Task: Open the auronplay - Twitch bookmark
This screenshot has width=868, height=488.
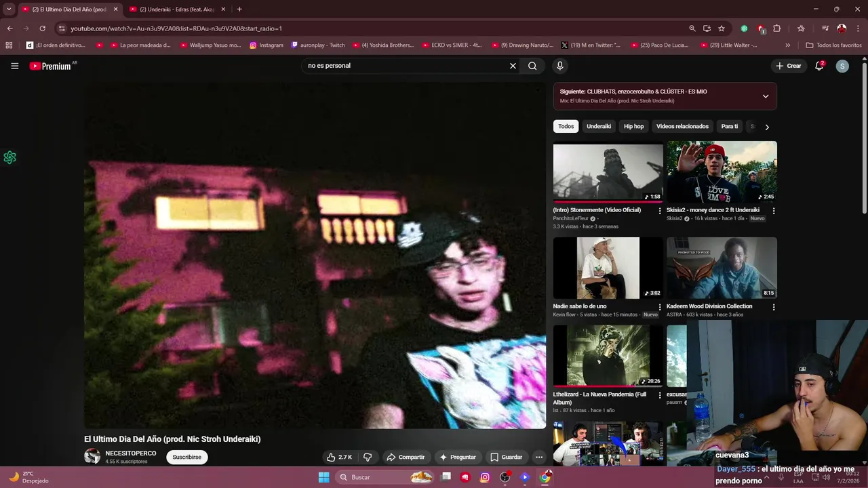Action: (318, 45)
